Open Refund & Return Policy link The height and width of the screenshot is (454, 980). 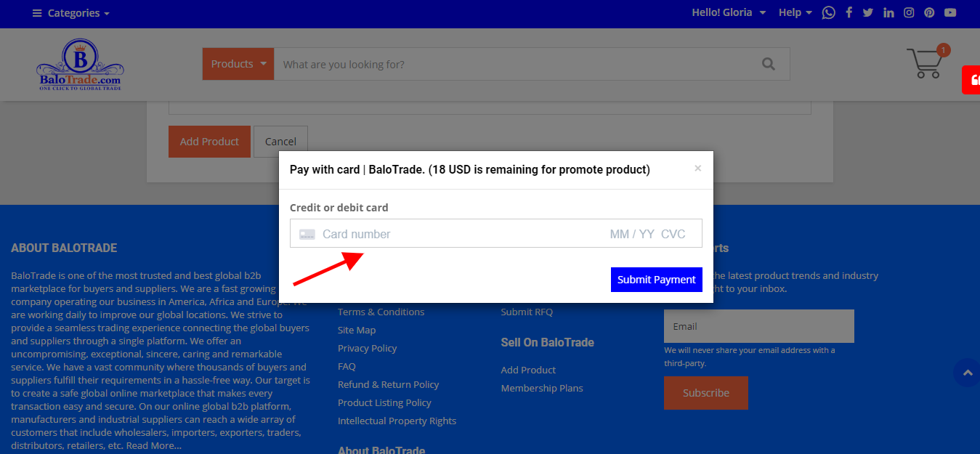[389, 384]
